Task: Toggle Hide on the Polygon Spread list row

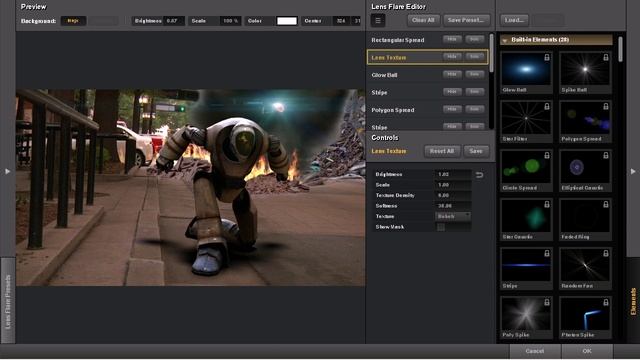Action: coord(452,109)
